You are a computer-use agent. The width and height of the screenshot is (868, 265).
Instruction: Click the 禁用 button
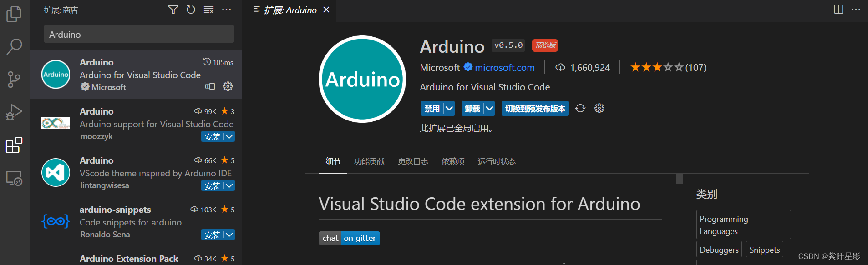tap(432, 108)
